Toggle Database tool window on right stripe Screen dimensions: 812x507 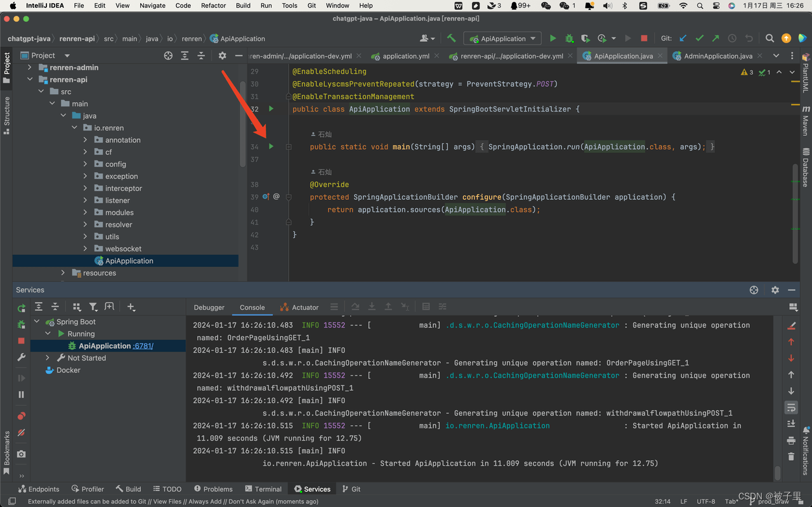(806, 168)
